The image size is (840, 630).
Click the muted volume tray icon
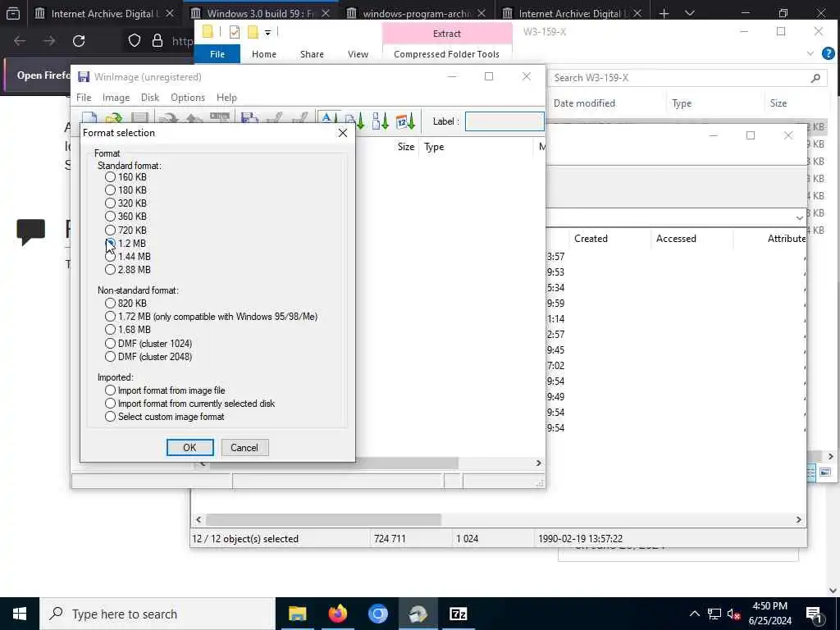click(733, 614)
